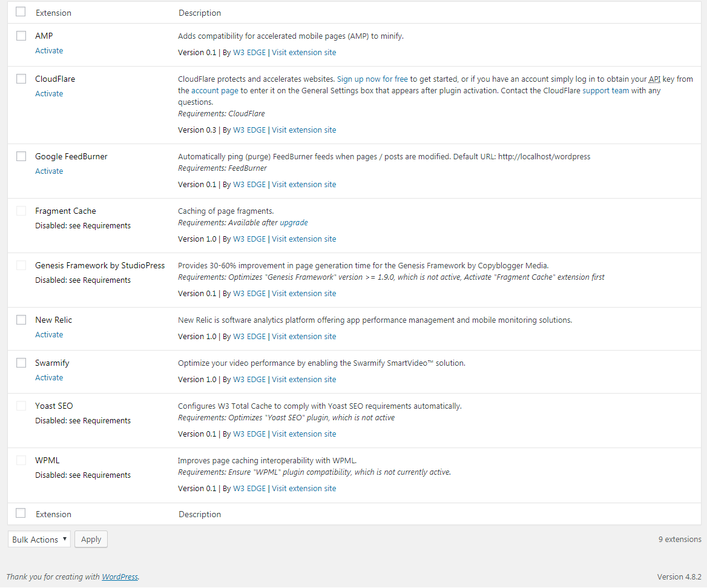Open the W3 EDGE link in the Genesis Framework row

coord(249,294)
